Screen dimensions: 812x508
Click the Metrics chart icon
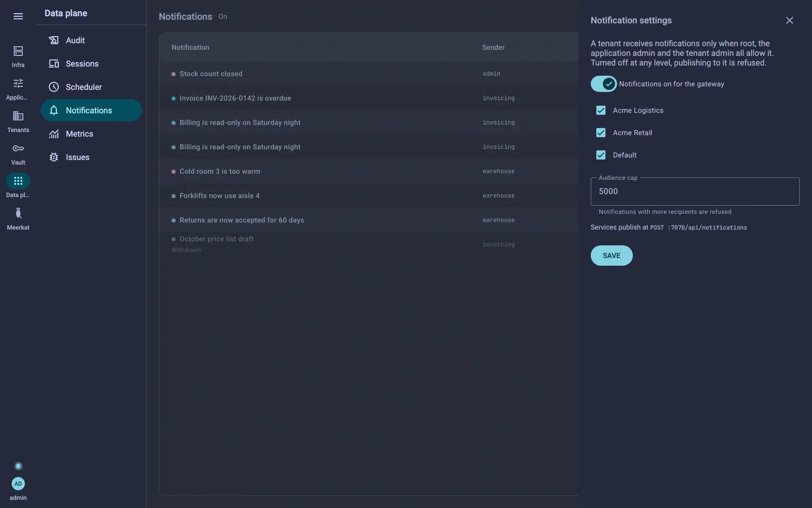point(54,134)
